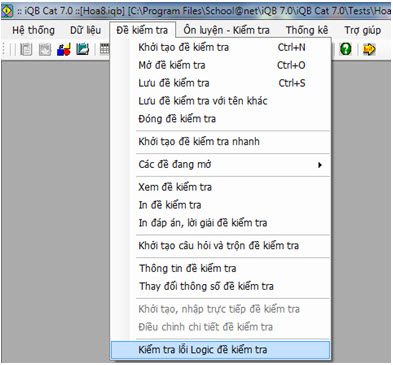The height and width of the screenshot is (365, 393).
Task: Select Đóng đề kiểm tra
Action: (221, 119)
